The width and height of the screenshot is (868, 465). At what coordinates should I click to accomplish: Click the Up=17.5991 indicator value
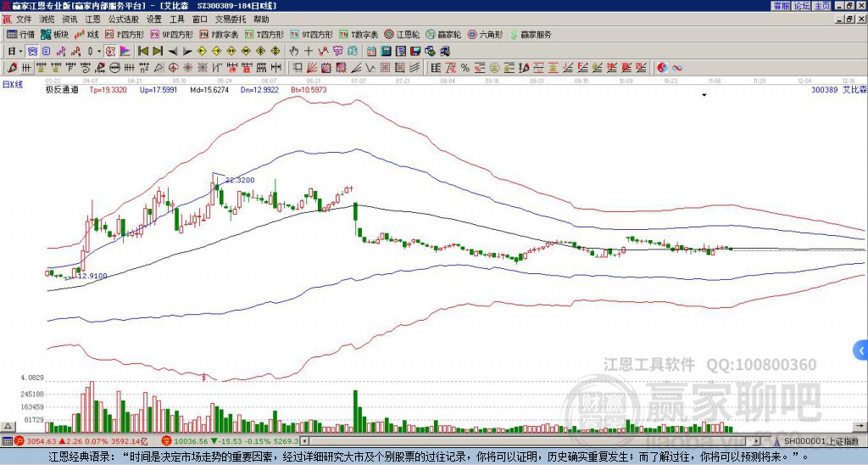tap(159, 89)
